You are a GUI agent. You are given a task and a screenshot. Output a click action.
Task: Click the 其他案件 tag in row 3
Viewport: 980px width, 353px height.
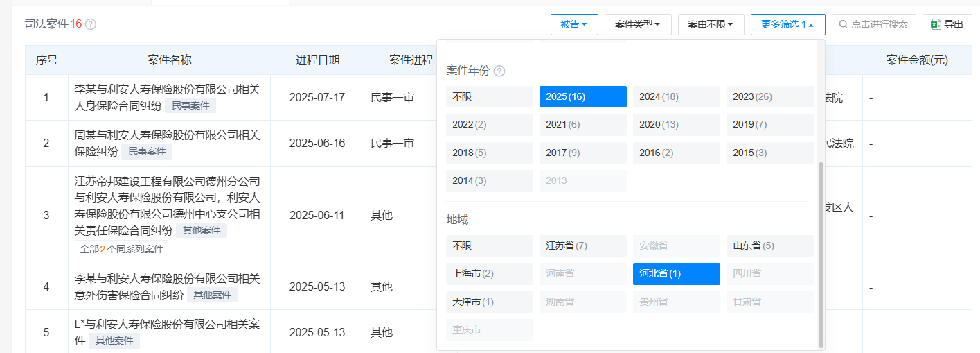202,230
